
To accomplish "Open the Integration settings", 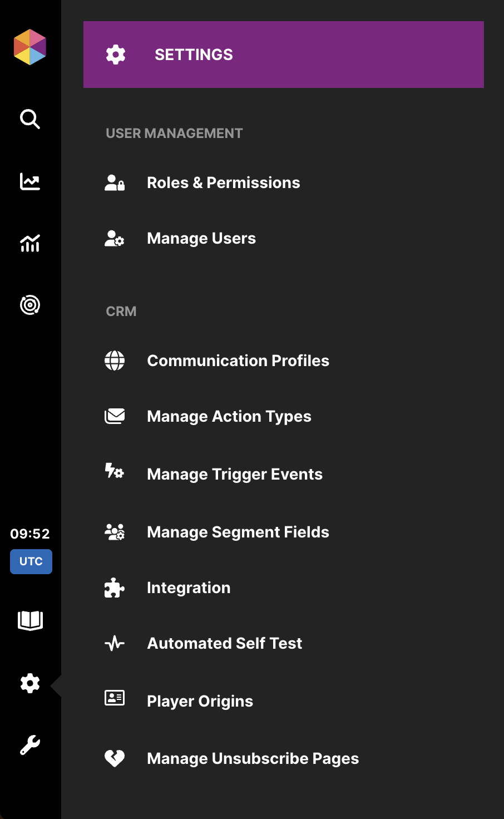I will 188,588.
